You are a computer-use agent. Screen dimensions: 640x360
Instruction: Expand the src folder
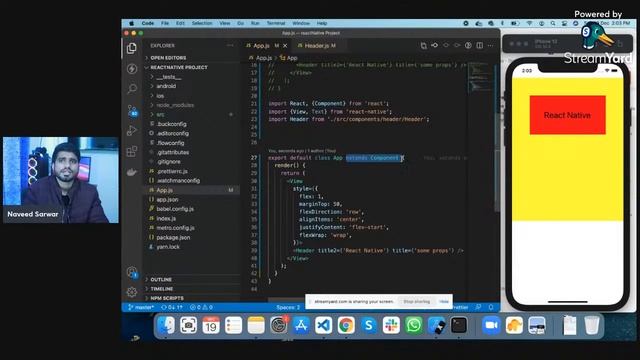click(160, 115)
